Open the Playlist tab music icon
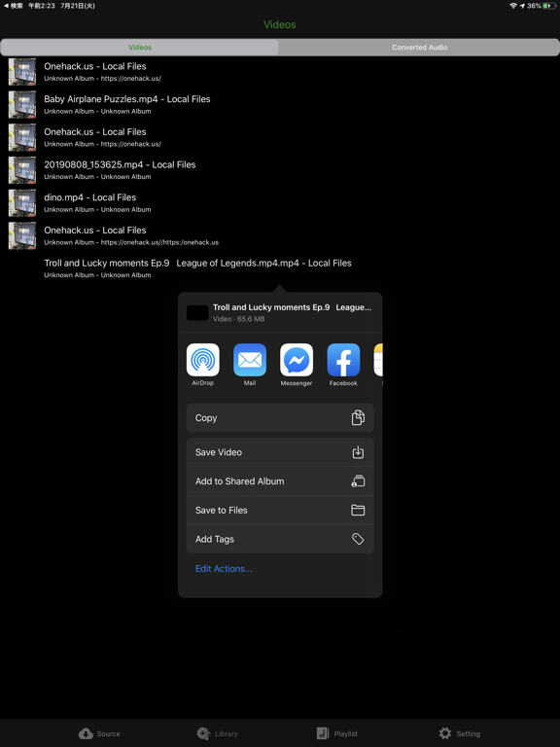 pyautogui.click(x=323, y=733)
